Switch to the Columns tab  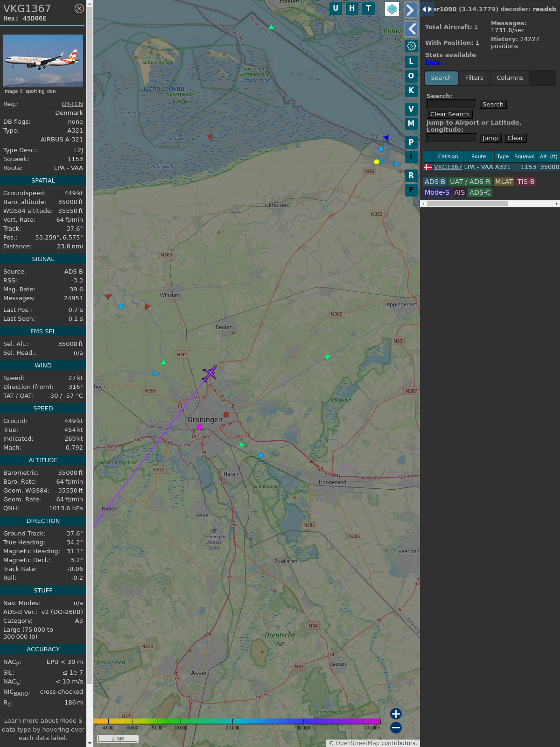510,78
